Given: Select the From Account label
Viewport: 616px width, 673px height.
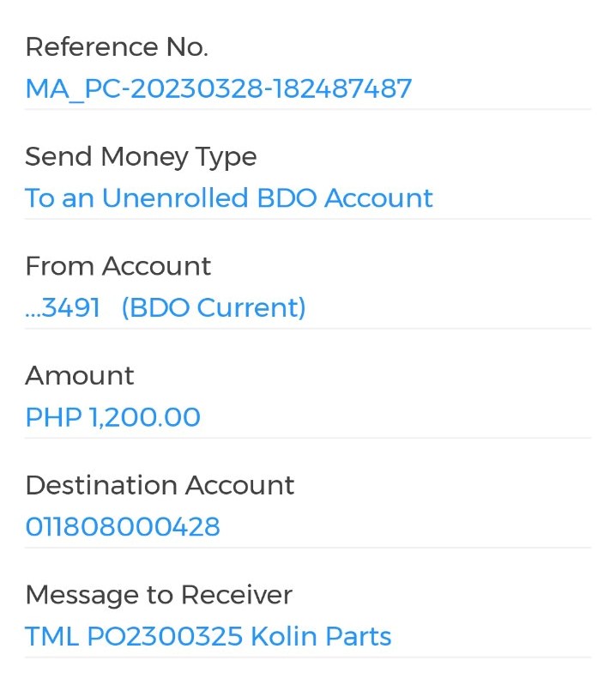Looking at the screenshot, I should pos(118,266).
